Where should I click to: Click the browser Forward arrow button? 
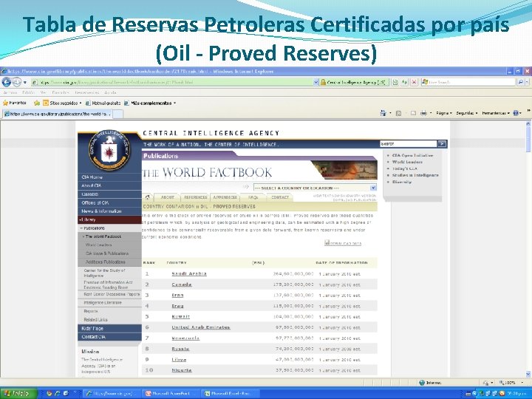[16, 82]
